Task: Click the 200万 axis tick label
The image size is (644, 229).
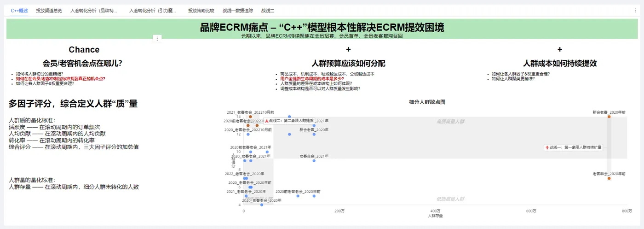Action: [339, 211]
